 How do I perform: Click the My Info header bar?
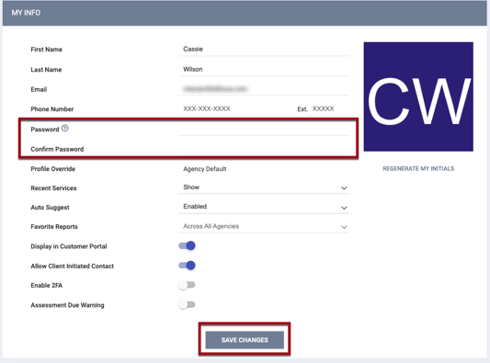[x=245, y=13]
